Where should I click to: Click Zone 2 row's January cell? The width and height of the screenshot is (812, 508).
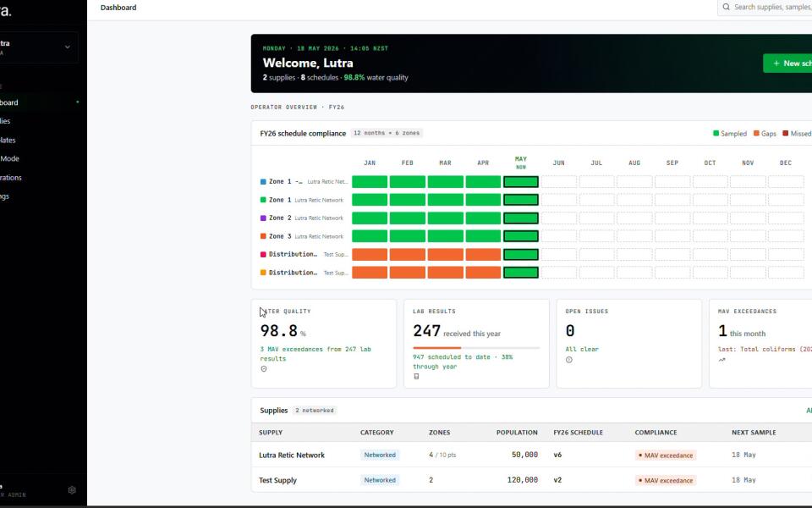tap(370, 218)
